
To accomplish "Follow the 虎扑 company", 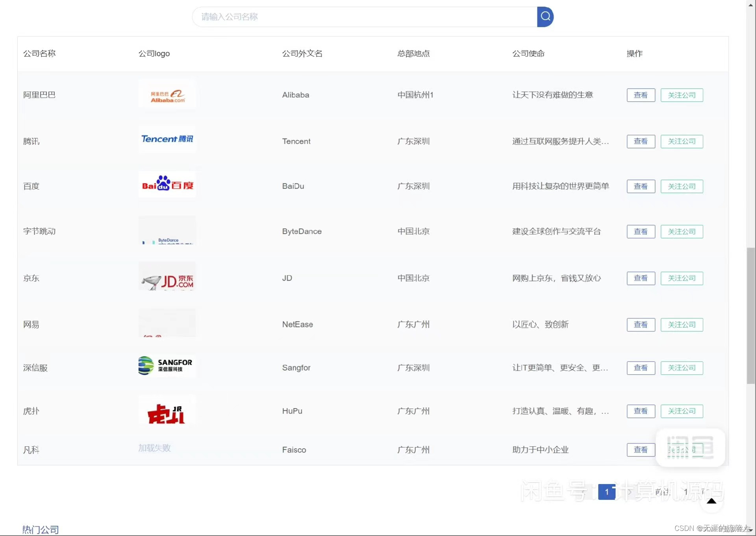I will pyautogui.click(x=682, y=411).
